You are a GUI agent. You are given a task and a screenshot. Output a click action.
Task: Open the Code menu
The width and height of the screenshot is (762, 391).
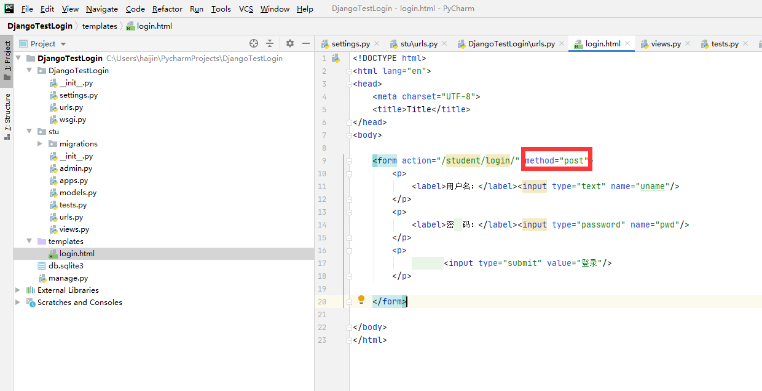[135, 9]
